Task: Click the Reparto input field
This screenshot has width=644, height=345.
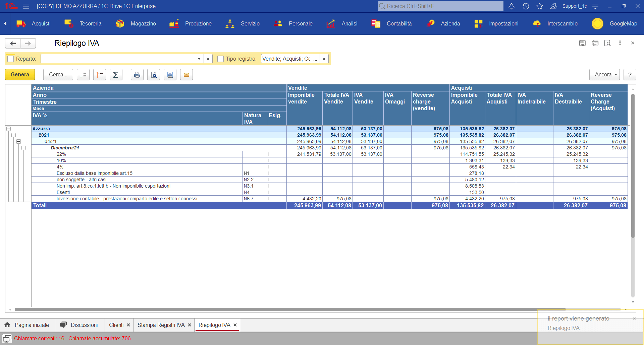Action: click(x=118, y=59)
